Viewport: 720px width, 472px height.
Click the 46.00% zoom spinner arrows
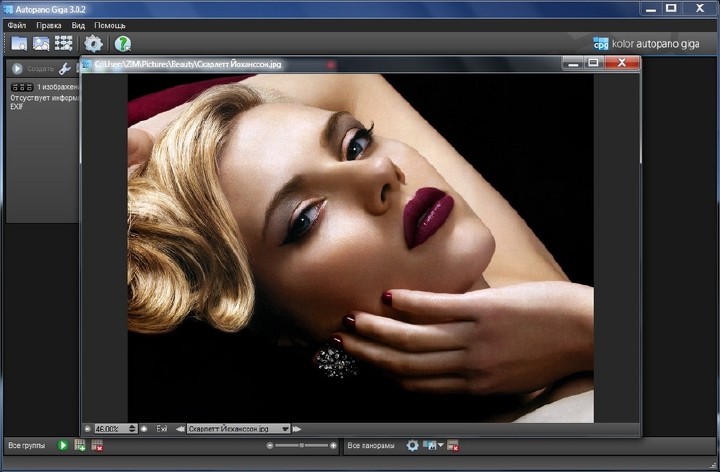[132, 428]
